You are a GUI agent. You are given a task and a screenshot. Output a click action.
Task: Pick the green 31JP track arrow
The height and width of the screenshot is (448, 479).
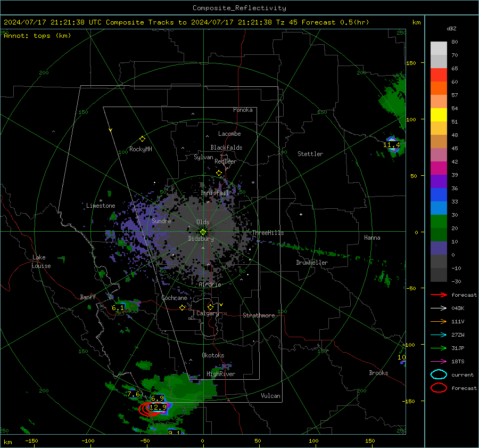[439, 348]
